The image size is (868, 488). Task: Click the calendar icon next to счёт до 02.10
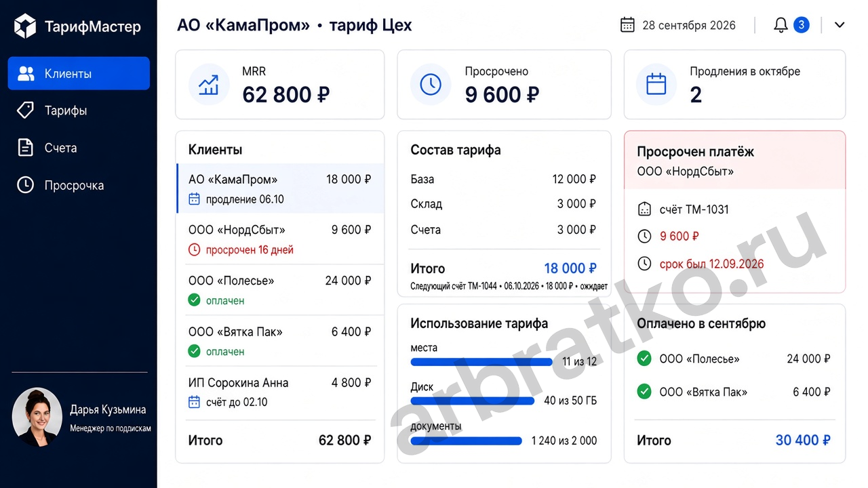point(194,402)
